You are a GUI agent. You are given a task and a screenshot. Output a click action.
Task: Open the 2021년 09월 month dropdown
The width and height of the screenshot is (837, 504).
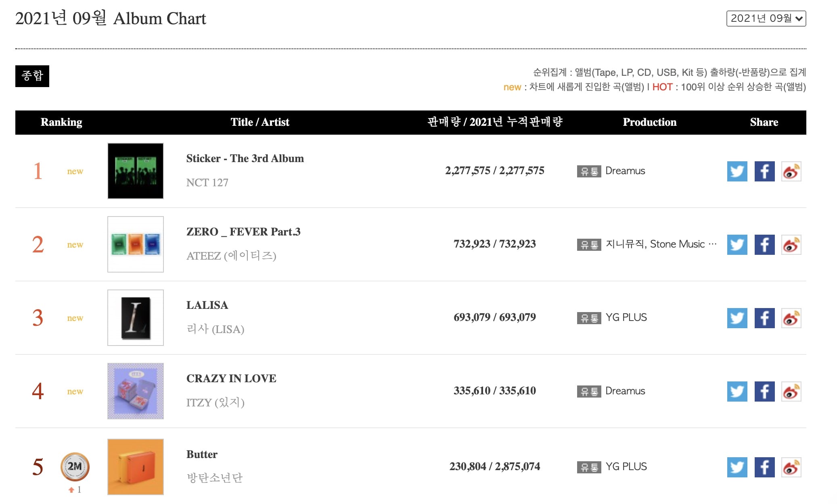[x=766, y=19]
